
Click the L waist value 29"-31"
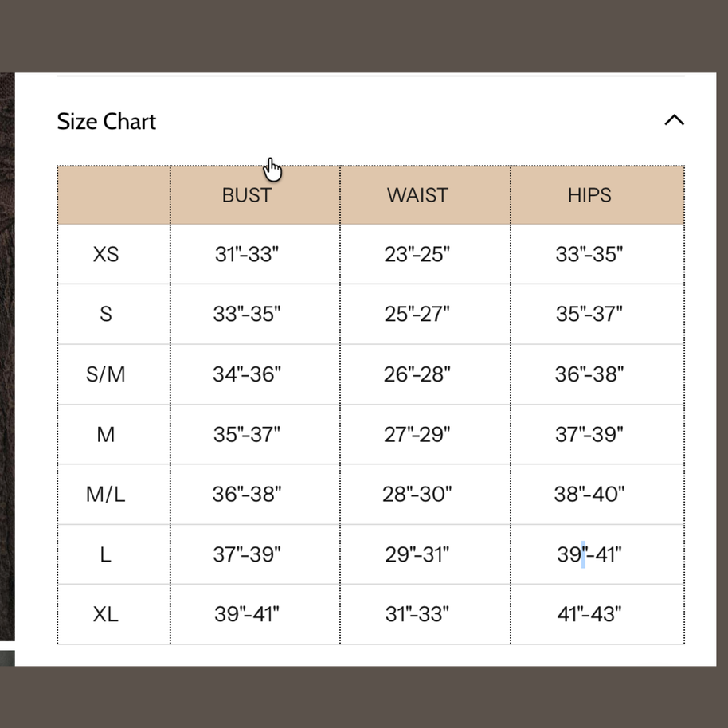(x=417, y=554)
